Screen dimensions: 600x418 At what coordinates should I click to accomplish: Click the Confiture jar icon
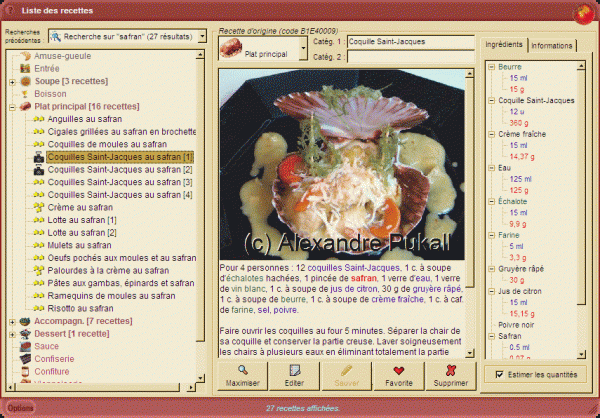[26, 371]
